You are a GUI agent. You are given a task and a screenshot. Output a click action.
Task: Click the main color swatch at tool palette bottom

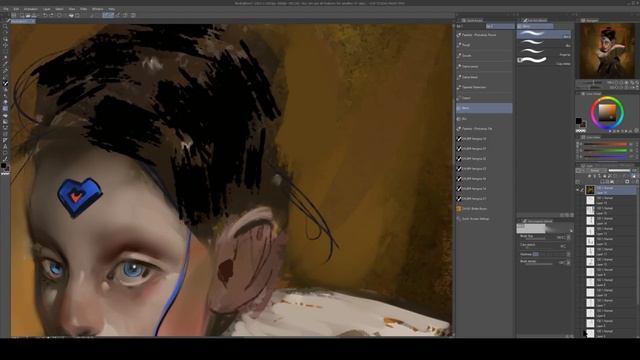click(3, 166)
